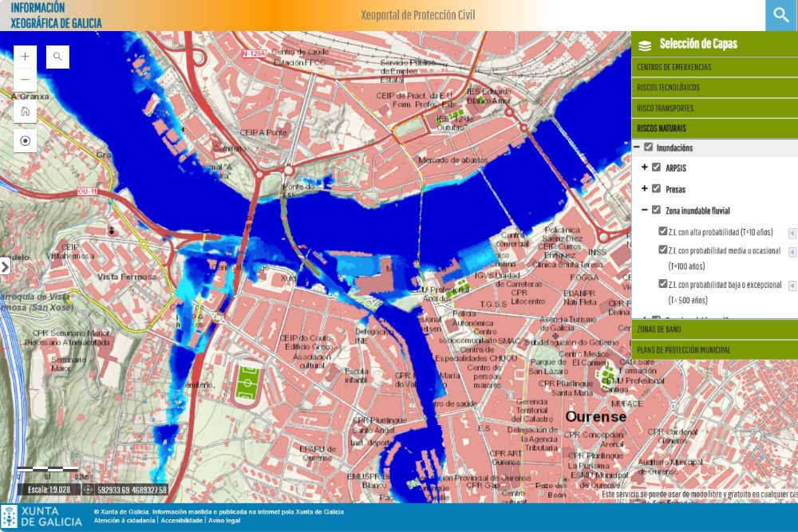
Task: Click the coordinates crosshair icon
Action: coord(88,490)
